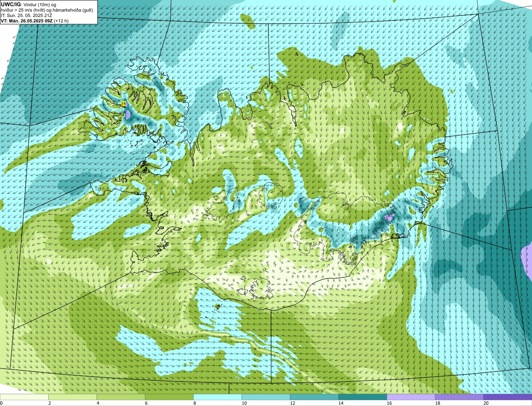The image size is (532, 406).
Task: Click the olive green 6–8 m/s legend swatch
Action: pos(169,397)
